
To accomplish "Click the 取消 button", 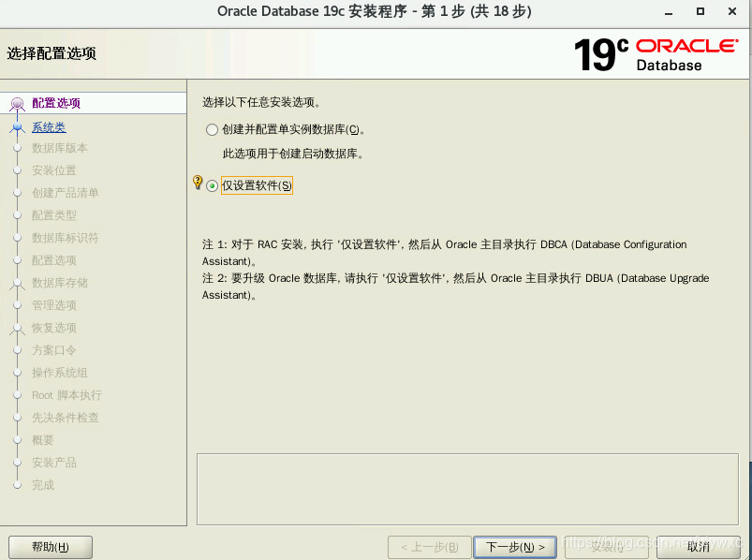I will point(699,547).
